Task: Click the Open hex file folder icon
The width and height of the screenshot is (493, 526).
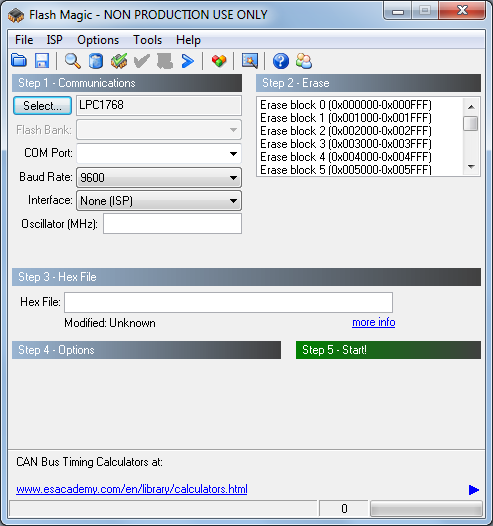Action: (19, 61)
